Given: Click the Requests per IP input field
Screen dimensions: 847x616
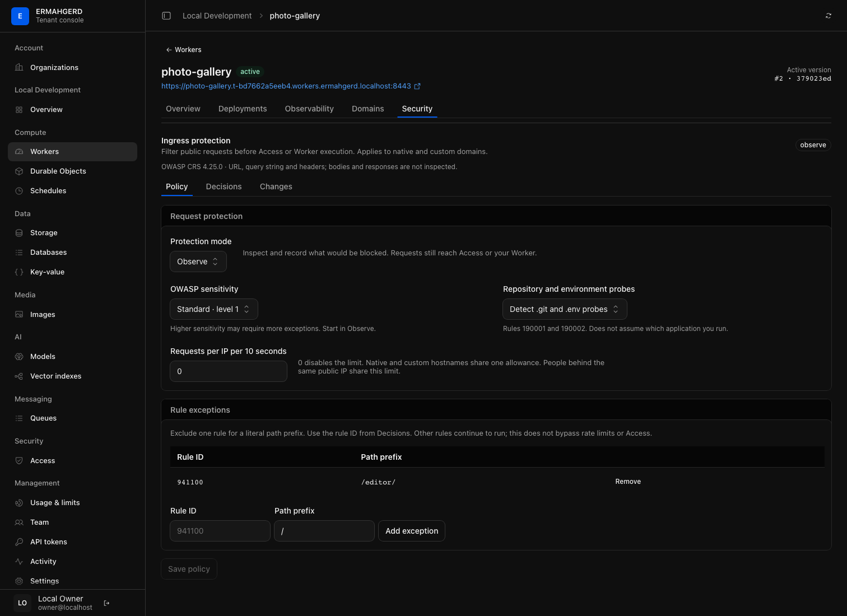Looking at the screenshot, I should point(229,371).
